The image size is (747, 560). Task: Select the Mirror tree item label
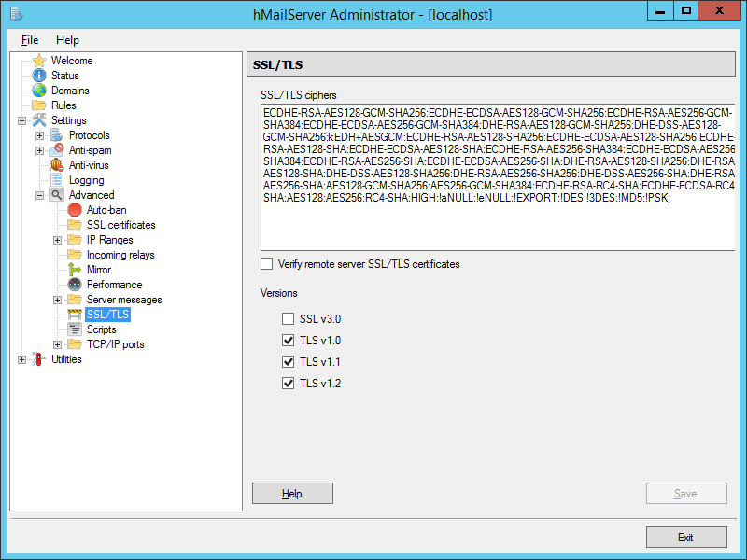click(x=99, y=270)
